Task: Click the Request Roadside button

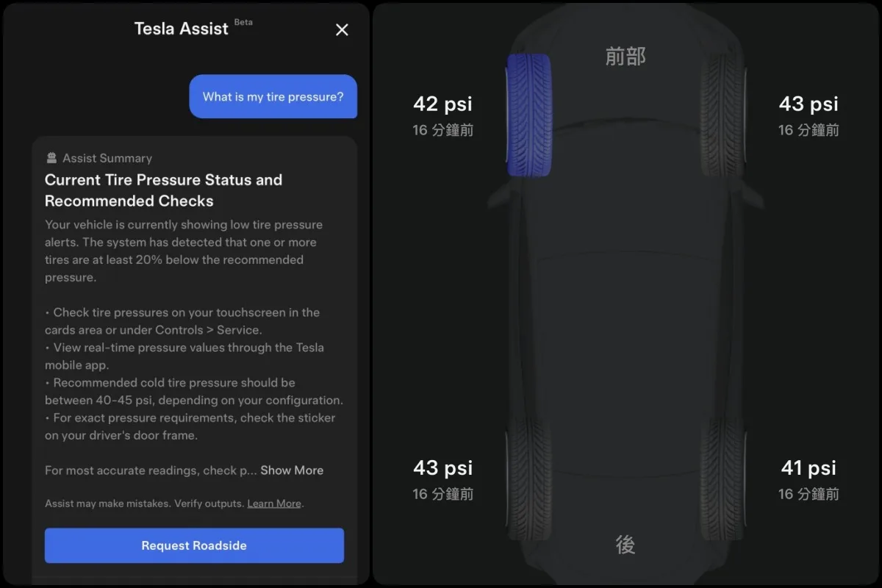Action: pyautogui.click(x=194, y=545)
